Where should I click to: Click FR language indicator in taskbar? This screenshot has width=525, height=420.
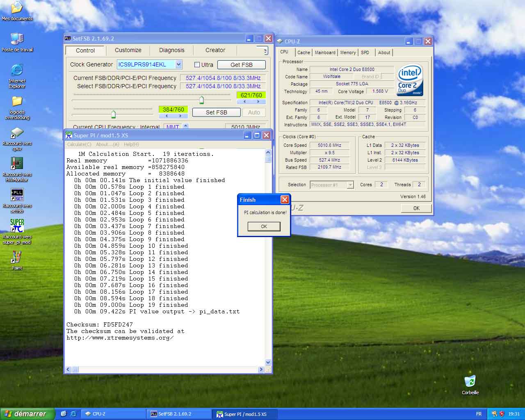pyautogui.click(x=479, y=414)
